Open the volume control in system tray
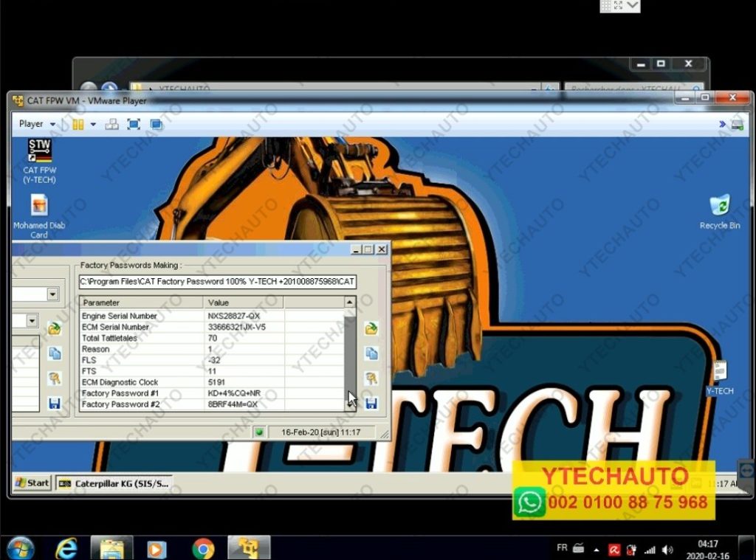Viewport: 756px width, 560px height. tap(667, 550)
